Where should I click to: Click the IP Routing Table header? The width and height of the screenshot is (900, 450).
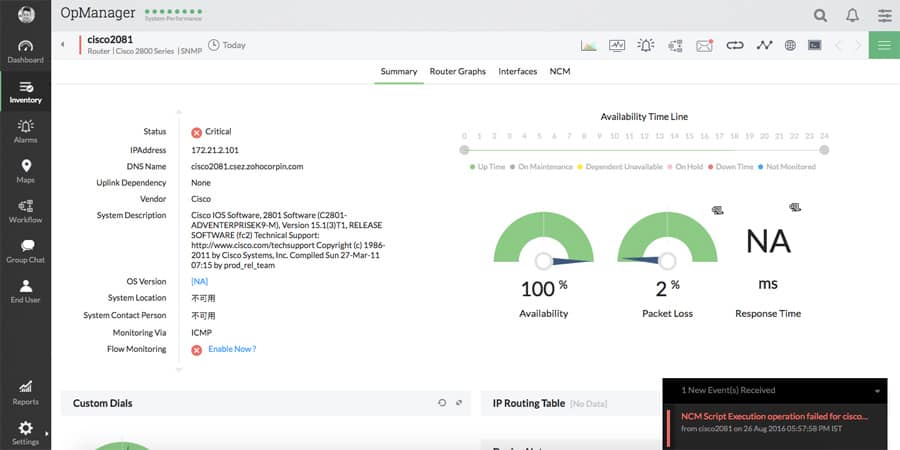529,404
